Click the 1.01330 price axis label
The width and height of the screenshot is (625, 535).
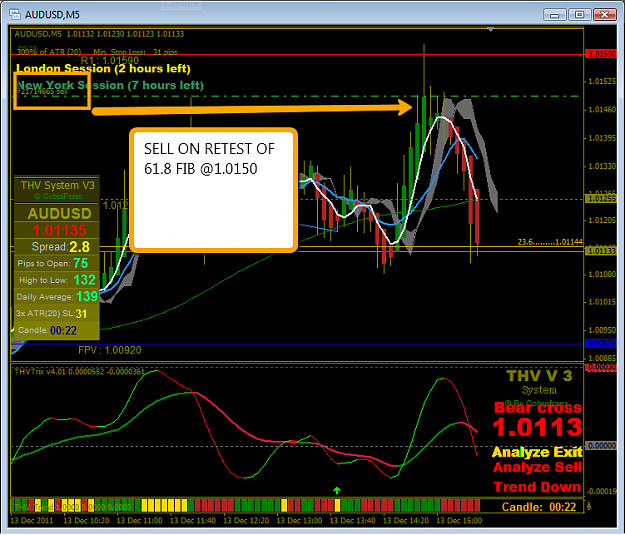coord(601,166)
